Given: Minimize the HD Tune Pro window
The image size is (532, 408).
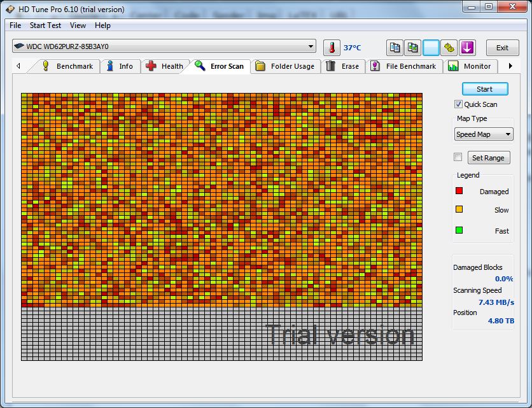Looking at the screenshot, I should (x=472, y=7).
